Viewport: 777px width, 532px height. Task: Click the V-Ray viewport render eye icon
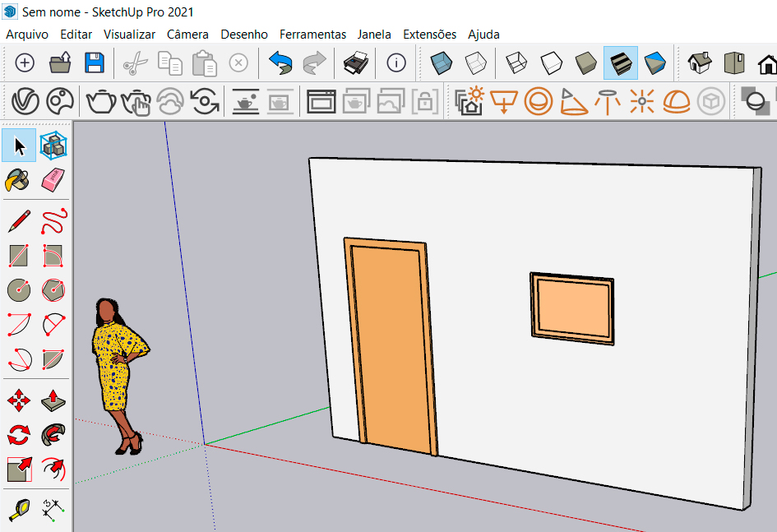[205, 101]
